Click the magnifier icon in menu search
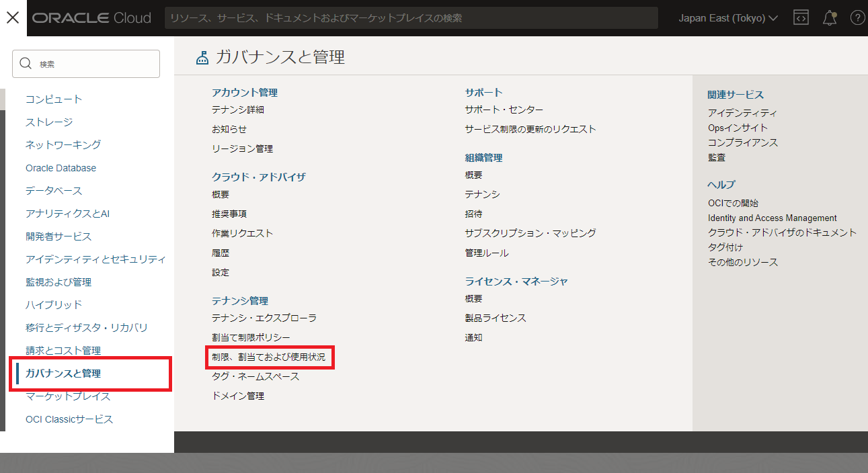The image size is (868, 473). pyautogui.click(x=26, y=64)
